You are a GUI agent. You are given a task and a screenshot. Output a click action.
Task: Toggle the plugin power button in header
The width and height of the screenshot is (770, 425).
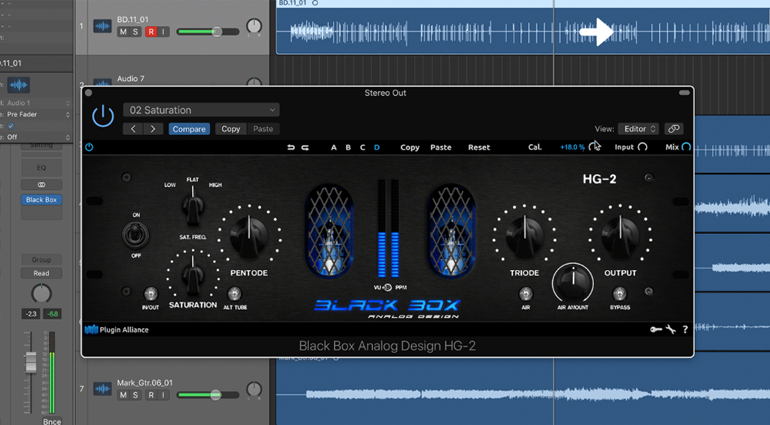coord(103,116)
